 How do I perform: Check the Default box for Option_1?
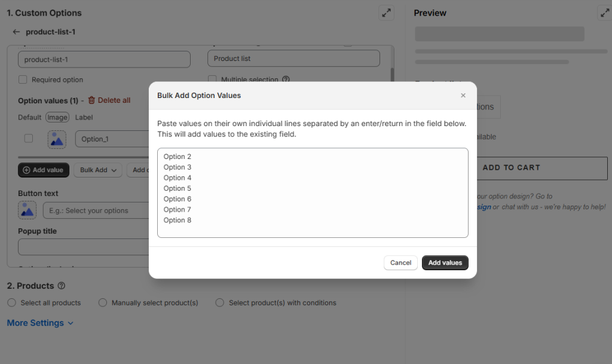pyautogui.click(x=28, y=139)
